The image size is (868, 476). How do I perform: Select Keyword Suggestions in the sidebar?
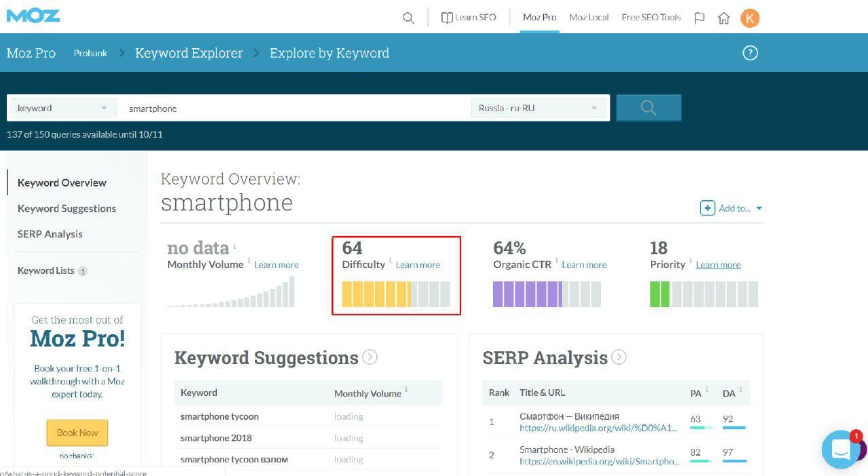(x=66, y=209)
